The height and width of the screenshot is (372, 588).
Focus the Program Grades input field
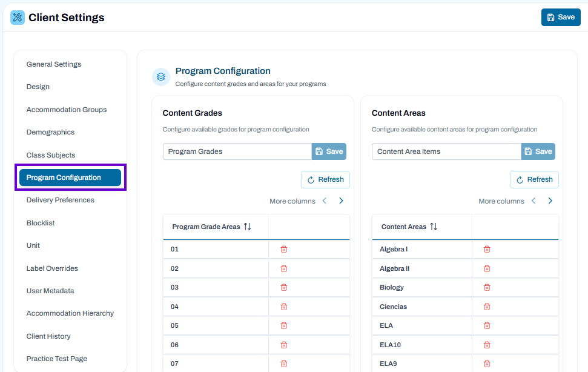[x=237, y=151]
